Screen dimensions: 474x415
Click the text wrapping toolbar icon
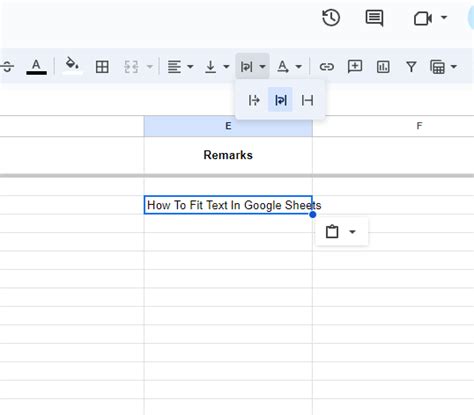coord(247,67)
